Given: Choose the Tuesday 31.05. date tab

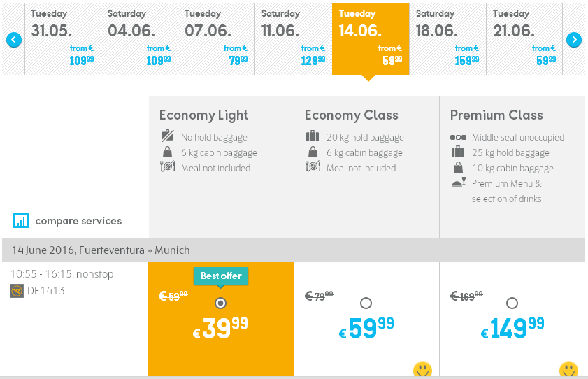Looking at the screenshot, I should pyautogui.click(x=63, y=39).
